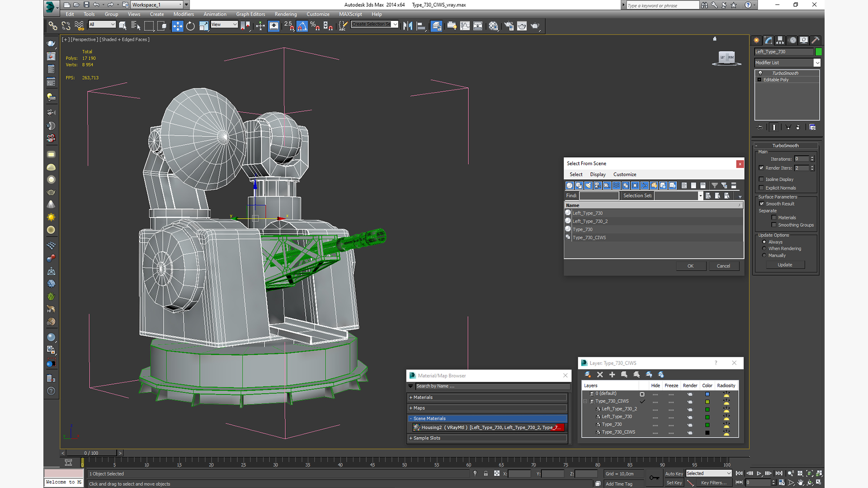Open Select by Name tool in main toolbar
Image resolution: width=868 pixels, height=488 pixels.
136,26
